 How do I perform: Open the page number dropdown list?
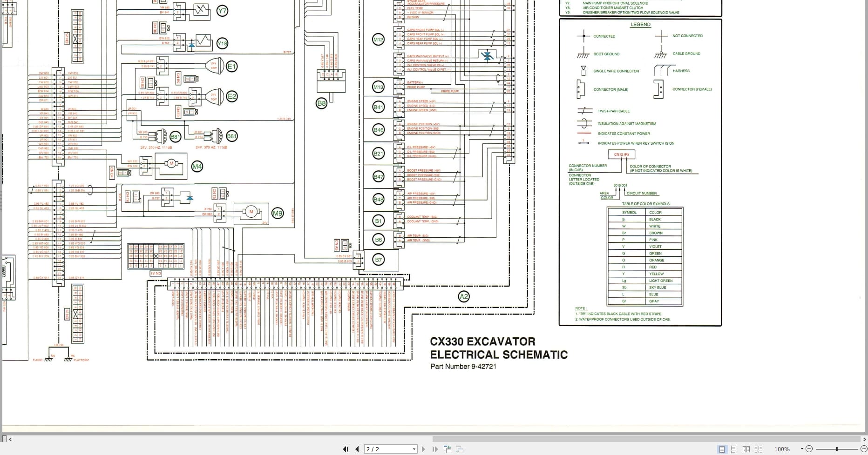click(414, 449)
